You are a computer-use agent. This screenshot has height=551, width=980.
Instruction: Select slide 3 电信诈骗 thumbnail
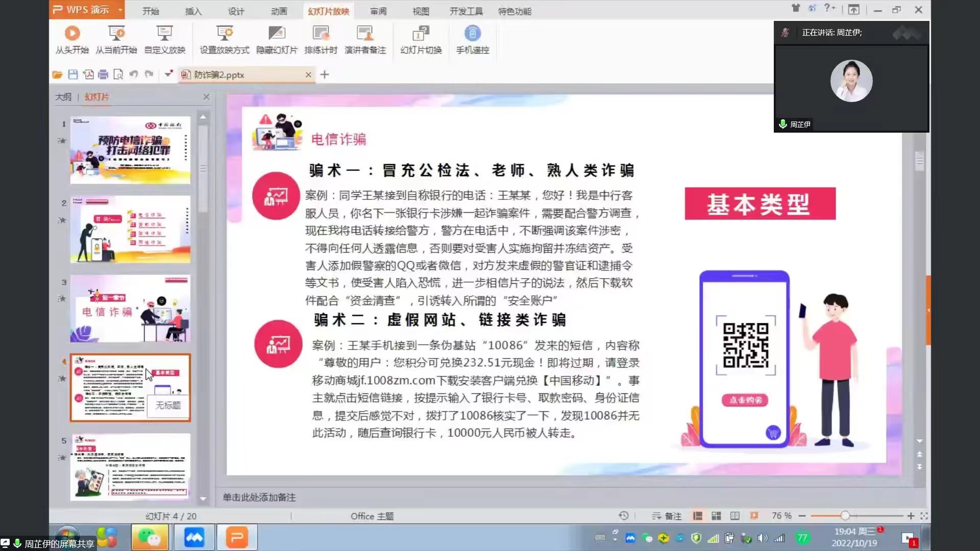click(130, 309)
